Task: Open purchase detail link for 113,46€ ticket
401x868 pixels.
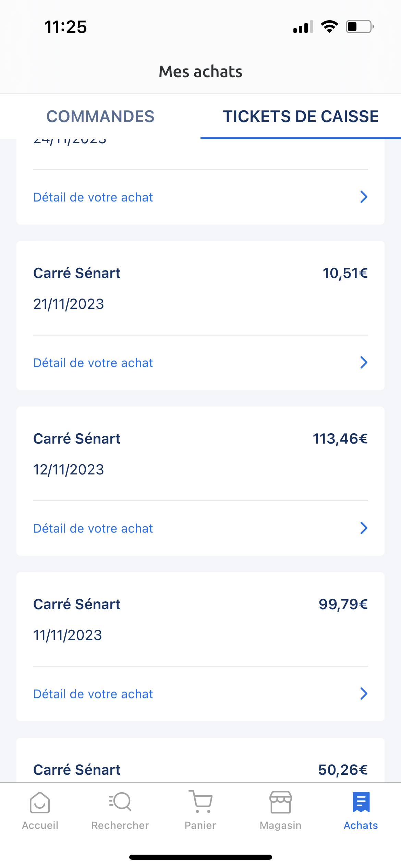Action: point(93,528)
